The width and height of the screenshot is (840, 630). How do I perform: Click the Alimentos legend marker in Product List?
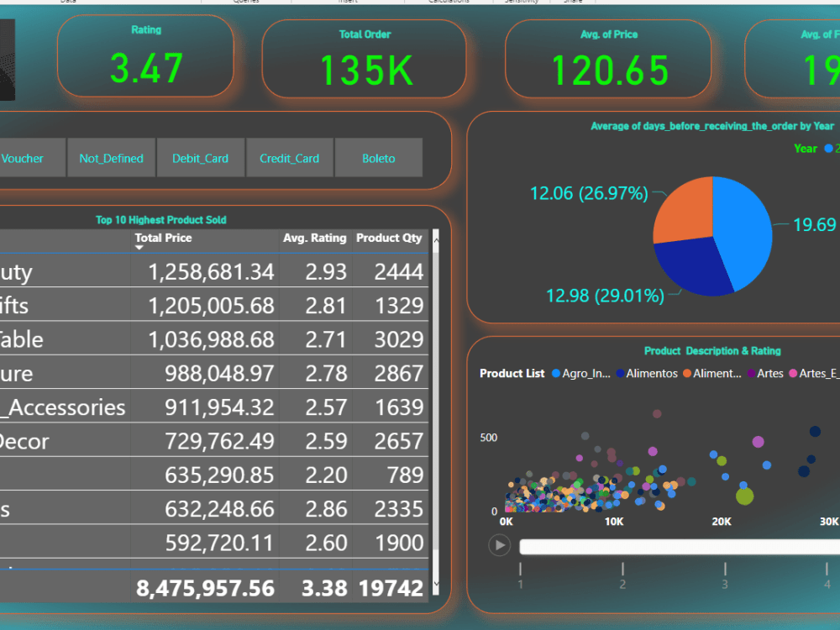[620, 373]
